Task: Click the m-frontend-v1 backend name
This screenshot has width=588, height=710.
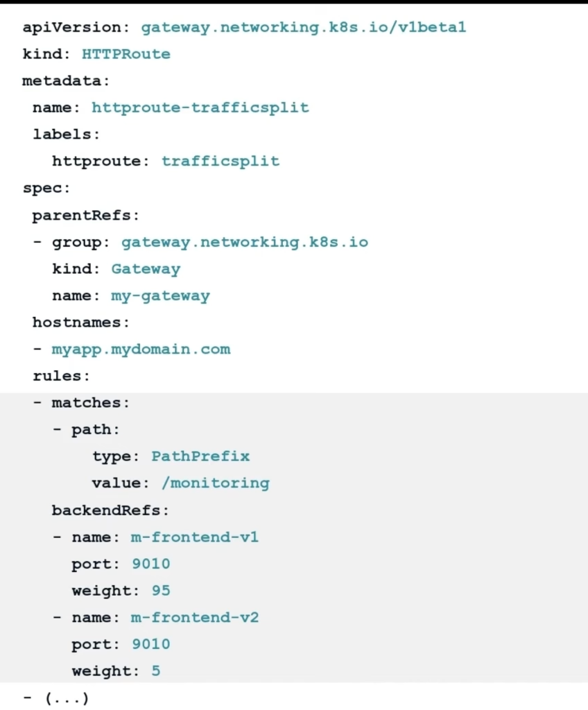Action: click(195, 537)
